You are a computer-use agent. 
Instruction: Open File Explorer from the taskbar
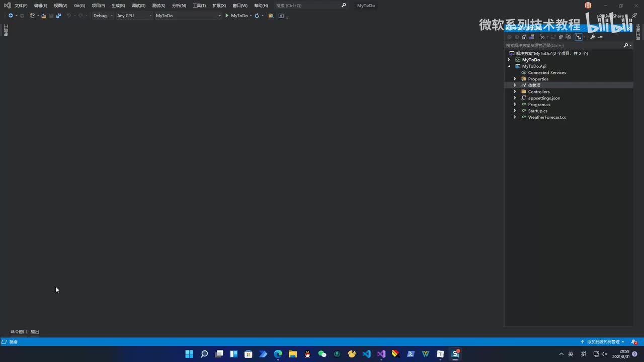pos(293,354)
